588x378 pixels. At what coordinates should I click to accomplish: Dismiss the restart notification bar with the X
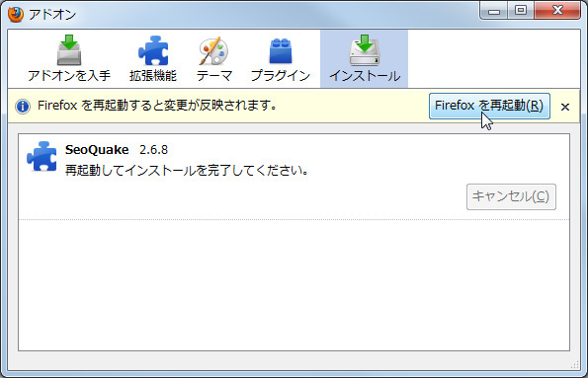click(x=565, y=107)
